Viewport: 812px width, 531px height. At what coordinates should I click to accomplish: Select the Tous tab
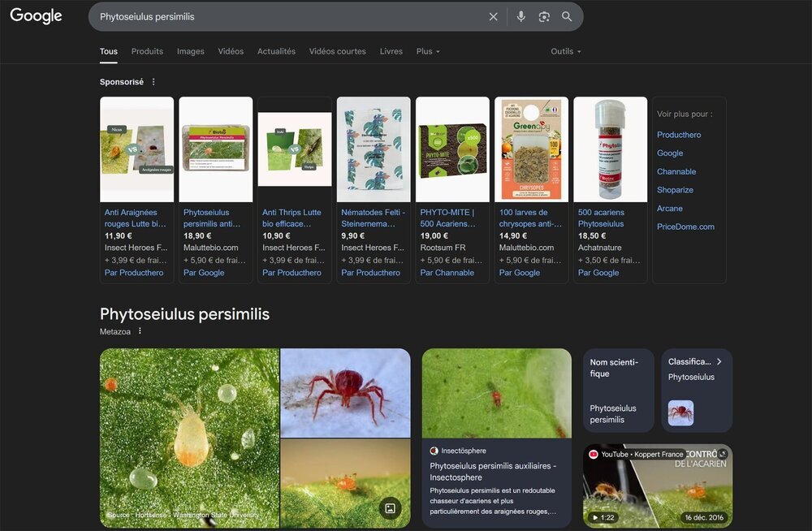point(108,51)
